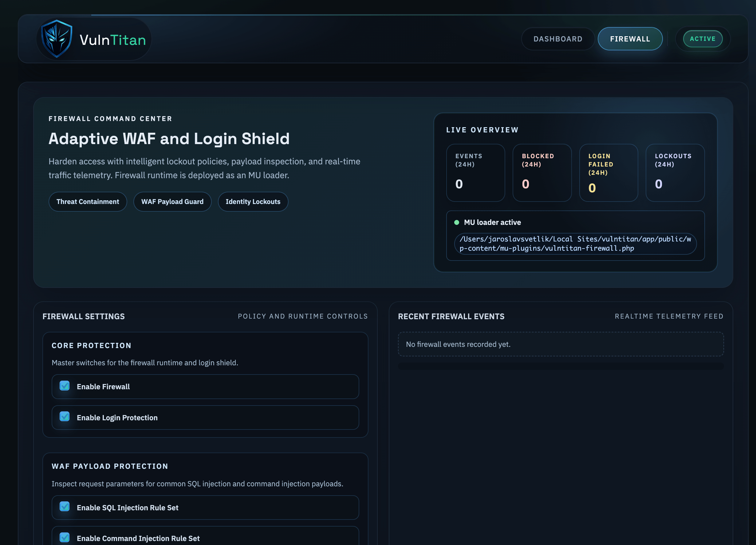The height and width of the screenshot is (545, 756).
Task: Toggle the SQL Injection Rule Set checkbox
Action: tap(65, 507)
